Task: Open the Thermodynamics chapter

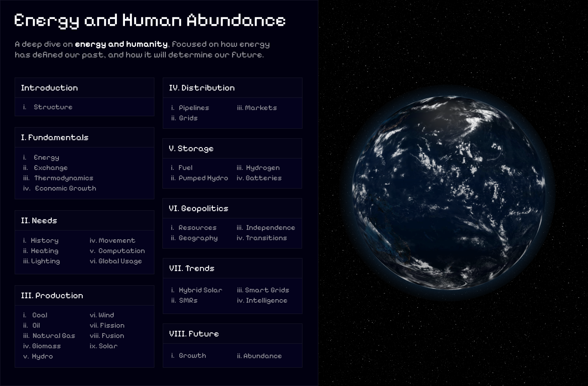Action: coord(63,178)
